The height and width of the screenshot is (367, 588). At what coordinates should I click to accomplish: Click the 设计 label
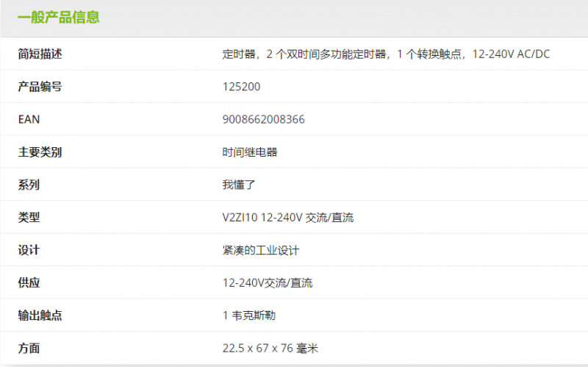click(x=29, y=250)
